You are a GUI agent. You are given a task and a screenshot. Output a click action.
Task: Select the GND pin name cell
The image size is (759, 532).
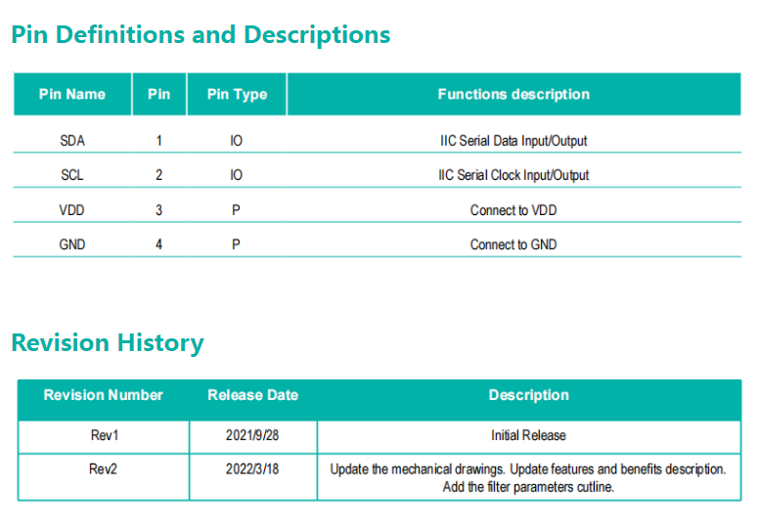[72, 244]
